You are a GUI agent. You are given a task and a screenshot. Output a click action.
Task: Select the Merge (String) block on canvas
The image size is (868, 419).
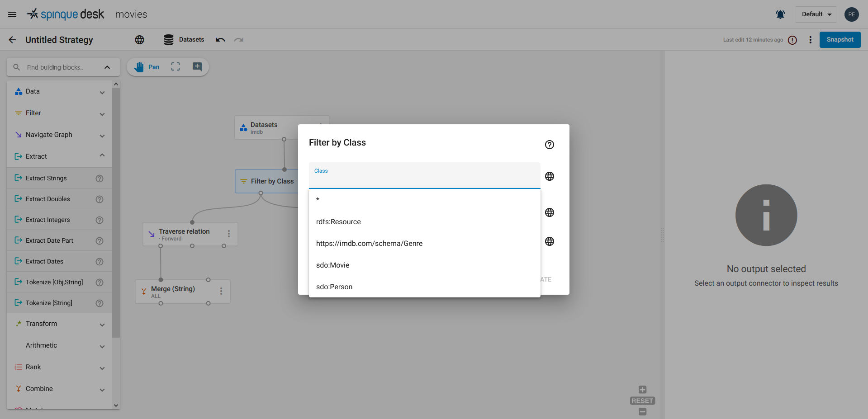tap(183, 292)
